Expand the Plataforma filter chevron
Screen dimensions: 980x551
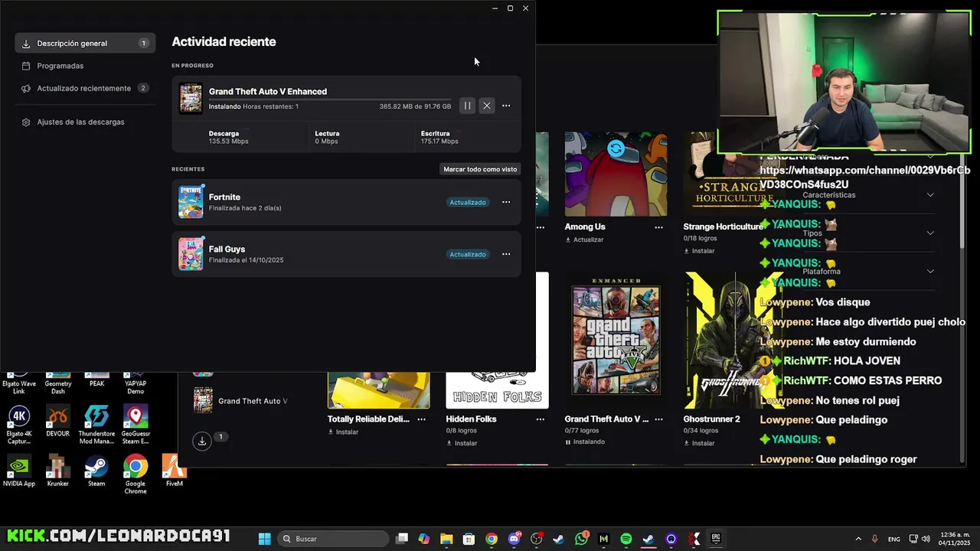point(930,271)
